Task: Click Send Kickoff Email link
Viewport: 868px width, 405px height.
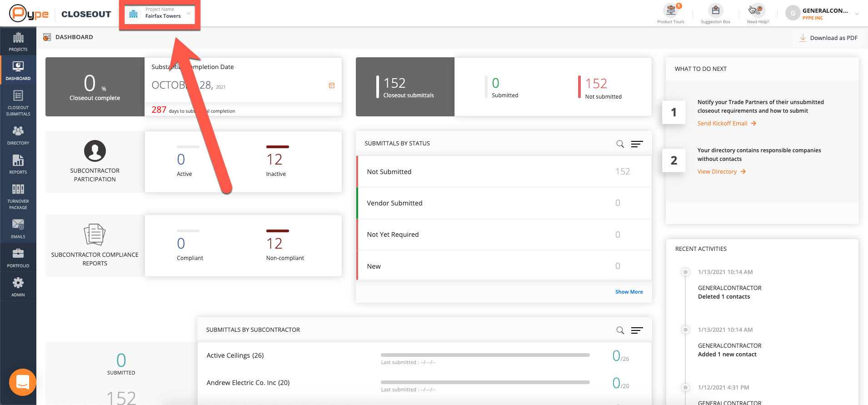Action: [727, 123]
